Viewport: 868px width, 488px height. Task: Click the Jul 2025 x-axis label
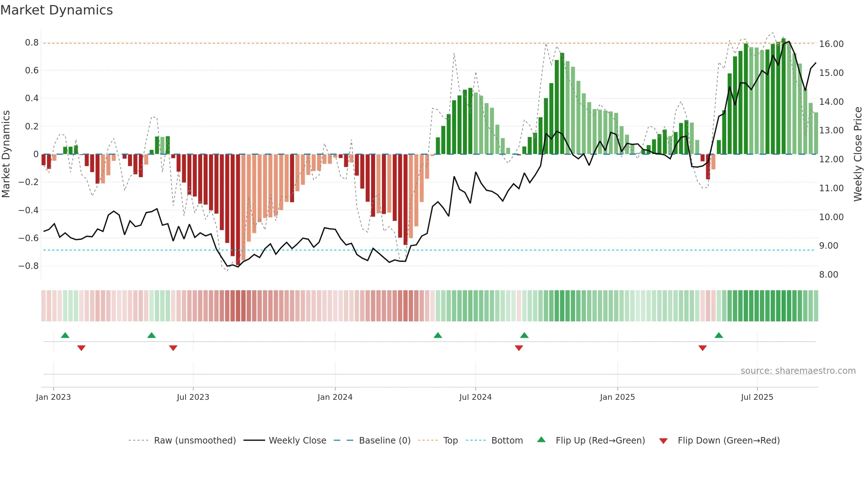(757, 397)
